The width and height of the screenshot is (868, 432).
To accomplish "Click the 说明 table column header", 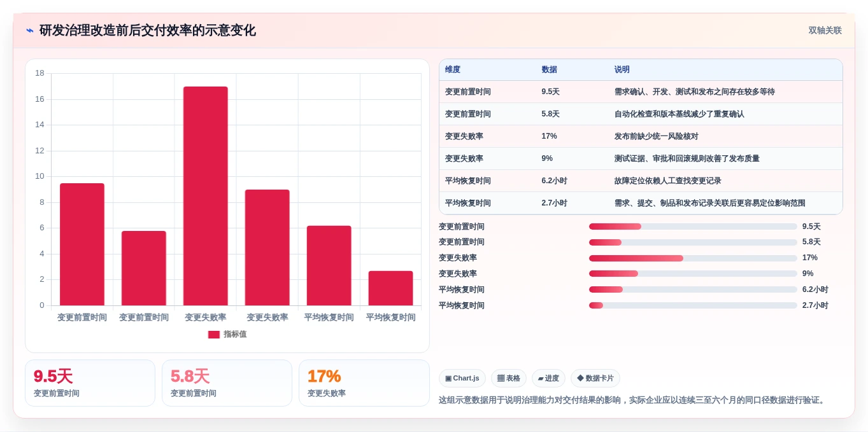I will pyautogui.click(x=622, y=70).
